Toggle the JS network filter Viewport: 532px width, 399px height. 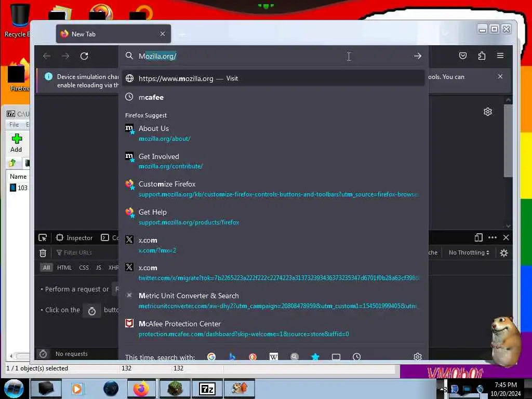[x=98, y=268]
